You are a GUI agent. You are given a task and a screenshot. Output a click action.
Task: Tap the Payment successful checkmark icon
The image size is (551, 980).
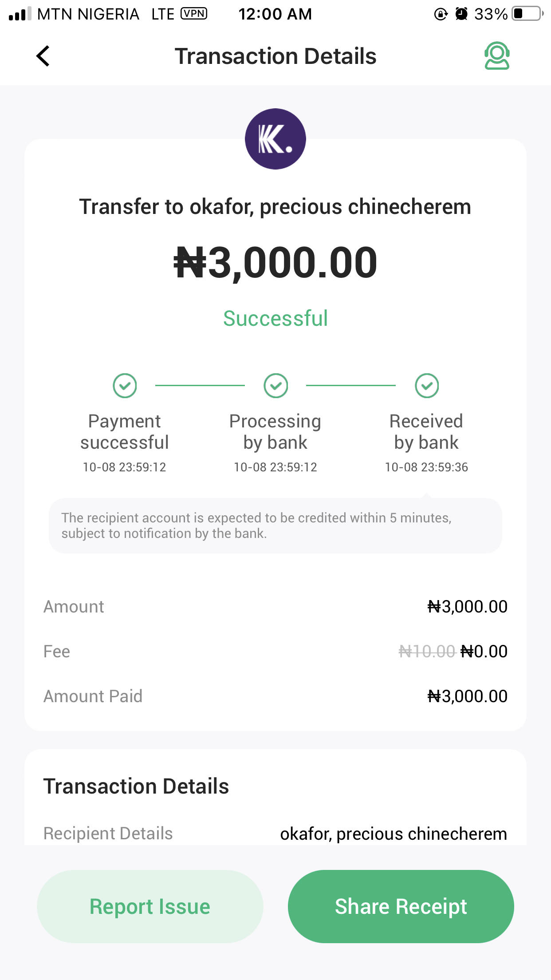[125, 386]
